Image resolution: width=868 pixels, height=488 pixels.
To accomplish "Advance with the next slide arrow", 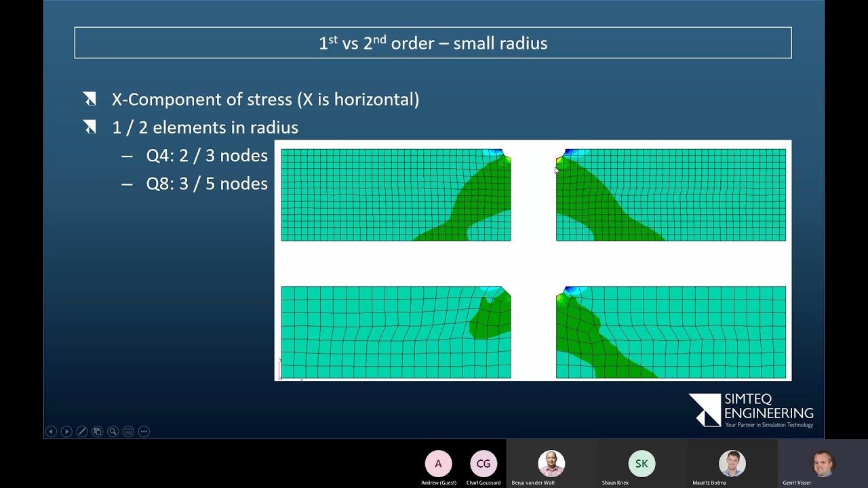I will (x=66, y=431).
